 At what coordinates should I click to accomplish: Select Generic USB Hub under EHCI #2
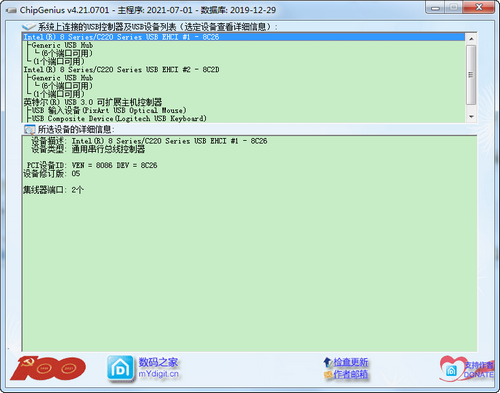(x=62, y=78)
